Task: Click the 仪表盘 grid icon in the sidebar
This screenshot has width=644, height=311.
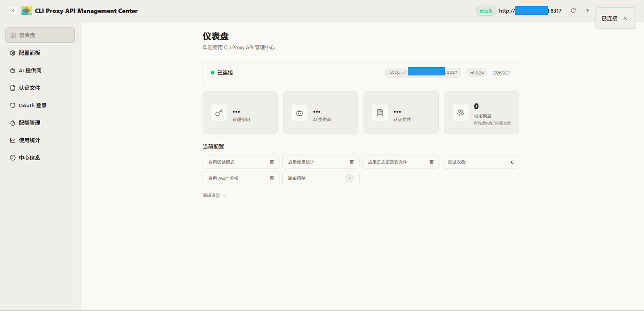Action: (x=13, y=35)
